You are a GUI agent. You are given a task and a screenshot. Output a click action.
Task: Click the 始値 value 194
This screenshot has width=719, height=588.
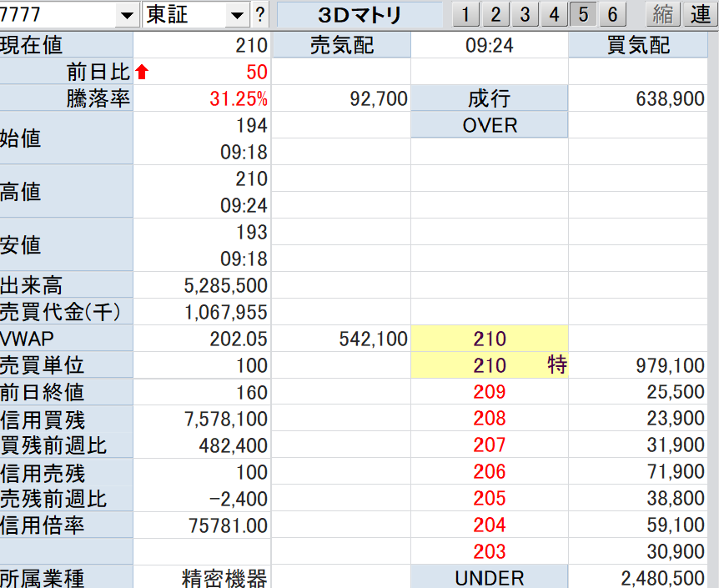pos(252,125)
